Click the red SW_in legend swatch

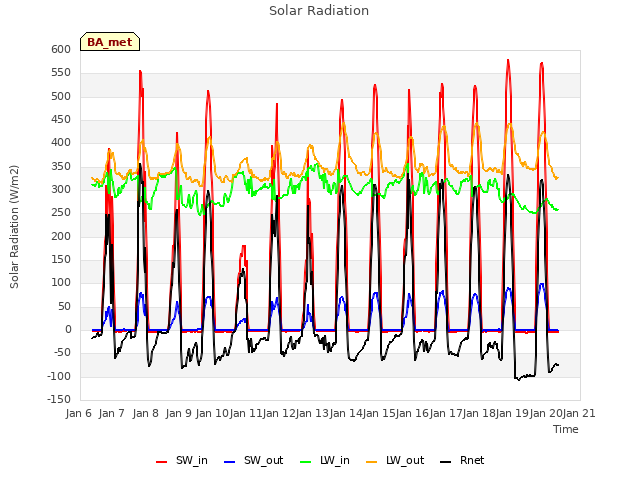coord(162,462)
